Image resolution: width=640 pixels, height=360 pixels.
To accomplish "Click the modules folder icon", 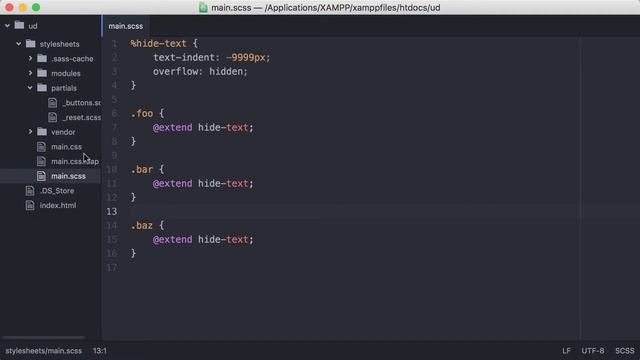I will (x=42, y=73).
